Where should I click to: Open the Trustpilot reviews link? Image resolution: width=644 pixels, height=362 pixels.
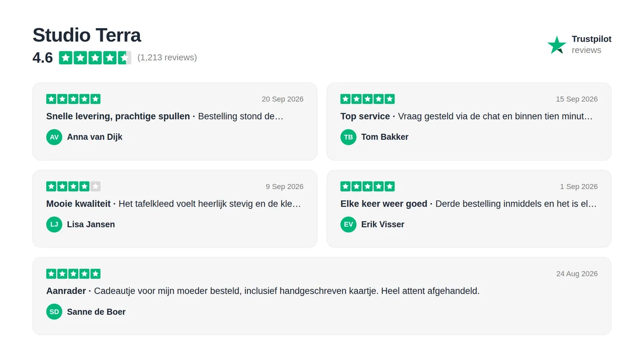pos(580,45)
